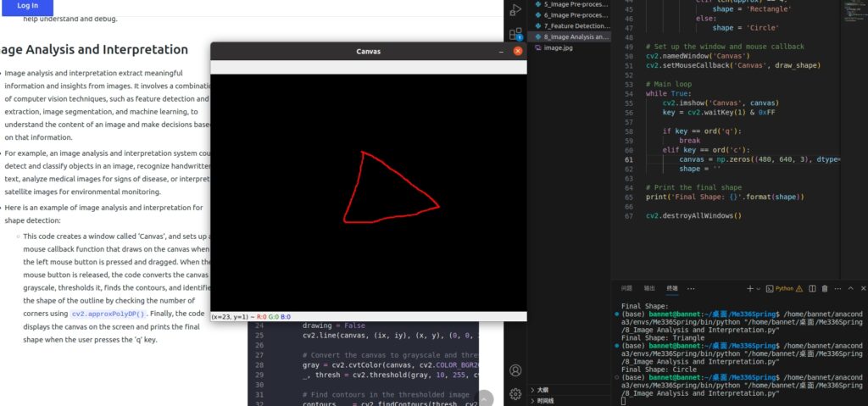
Task: Open the Run and Debug view in VS Code
Action: tap(515, 9)
